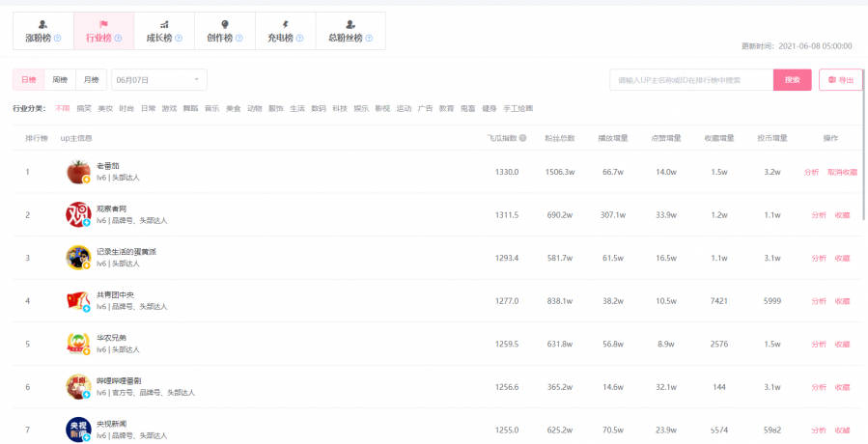Filter category by 美食
The height and width of the screenshot is (444, 868).
(233, 108)
